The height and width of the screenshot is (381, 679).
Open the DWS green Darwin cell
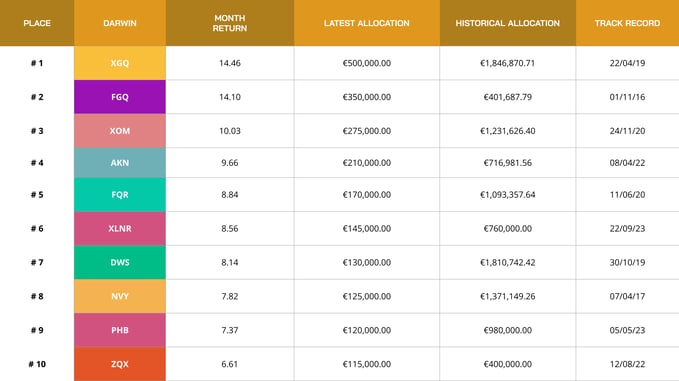click(120, 262)
